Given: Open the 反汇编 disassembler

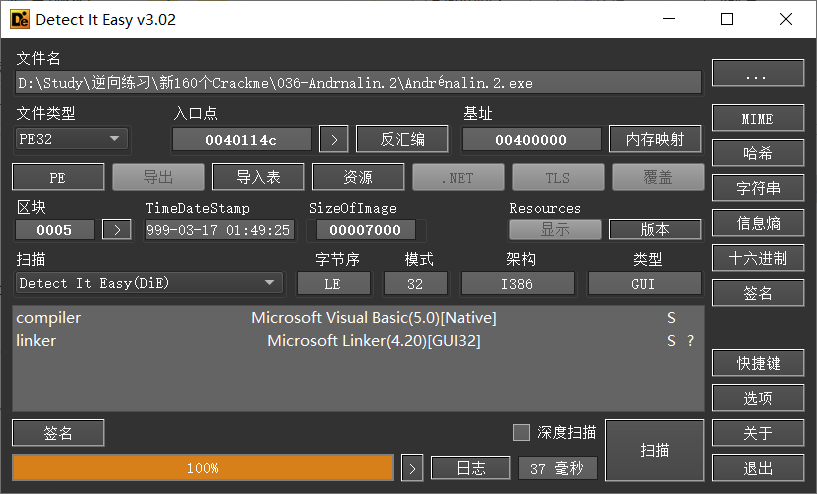Looking at the screenshot, I should click(402, 139).
